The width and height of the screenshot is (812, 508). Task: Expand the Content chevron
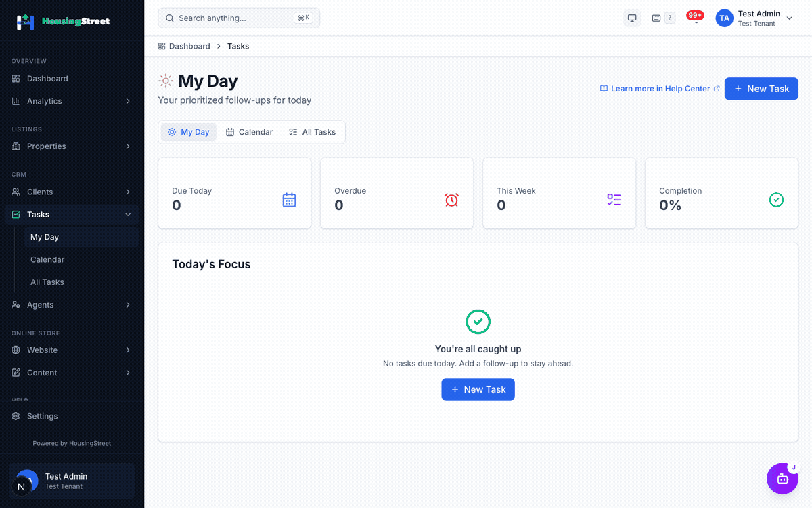(x=128, y=373)
